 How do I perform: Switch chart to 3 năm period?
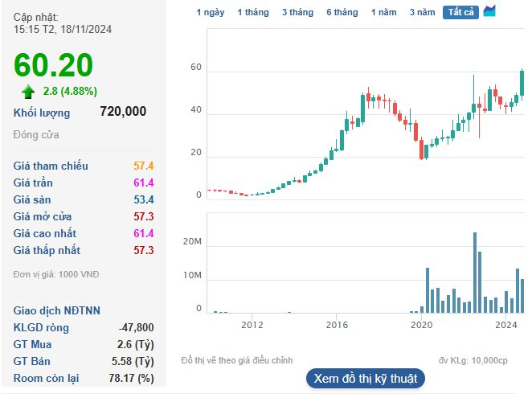pos(422,12)
